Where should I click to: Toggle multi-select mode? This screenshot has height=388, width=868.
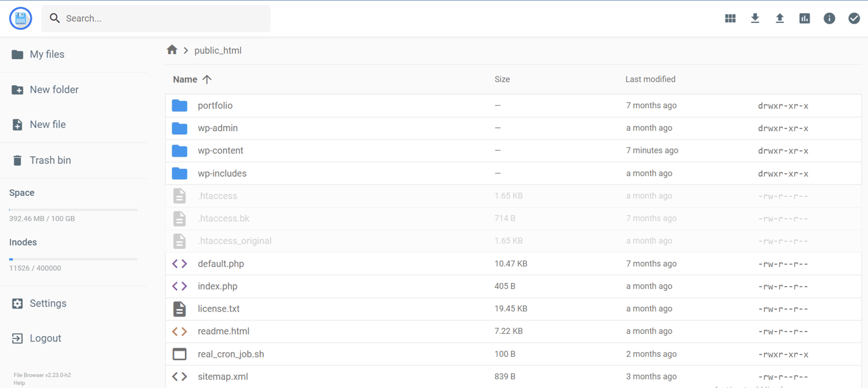click(x=854, y=18)
